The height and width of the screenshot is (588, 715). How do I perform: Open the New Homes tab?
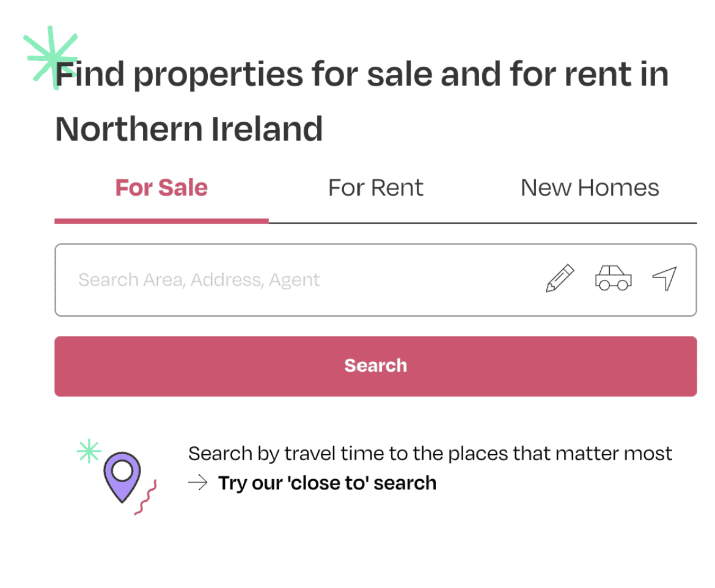coord(590,188)
